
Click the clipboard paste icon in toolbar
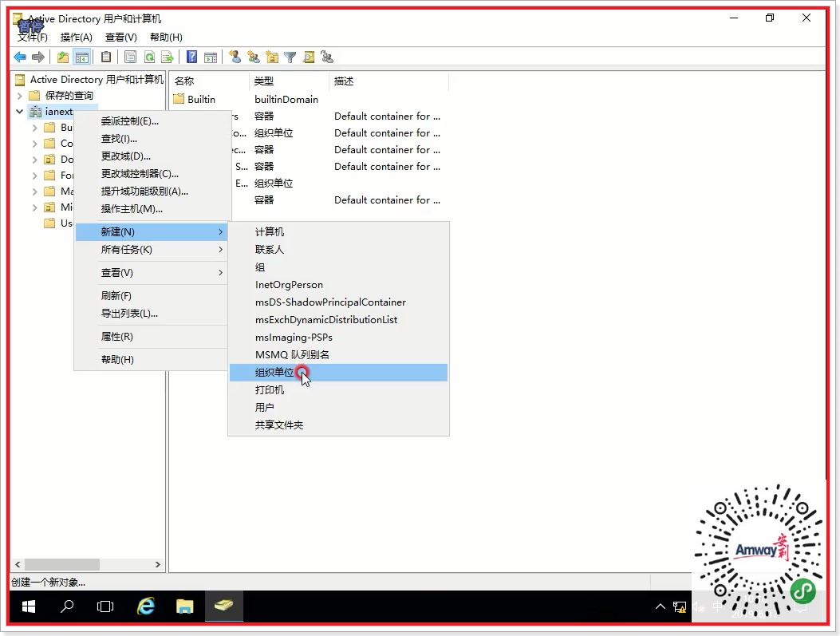click(106, 57)
